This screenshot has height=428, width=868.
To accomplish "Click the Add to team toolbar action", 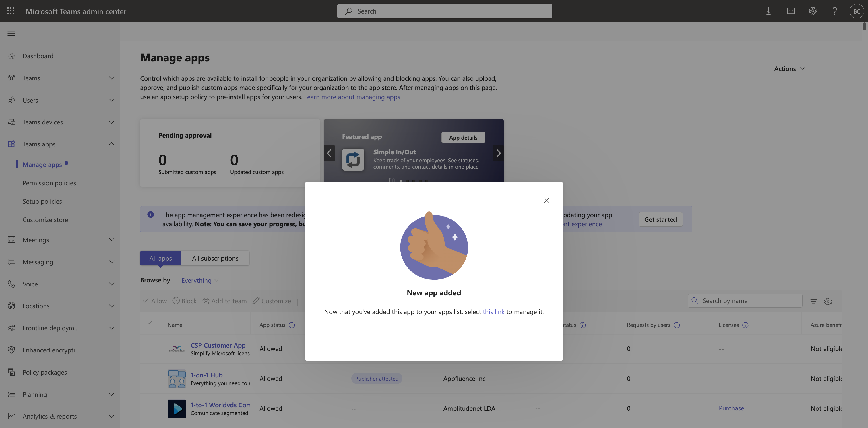I will click(x=224, y=301).
